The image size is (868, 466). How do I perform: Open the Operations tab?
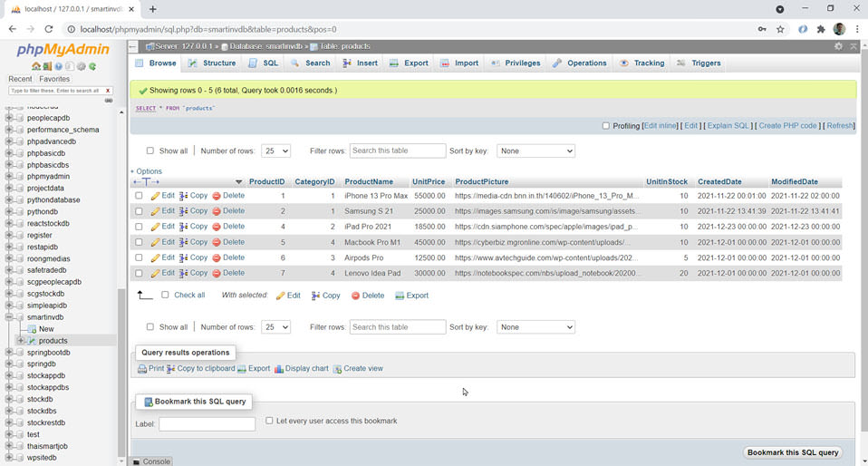point(580,63)
